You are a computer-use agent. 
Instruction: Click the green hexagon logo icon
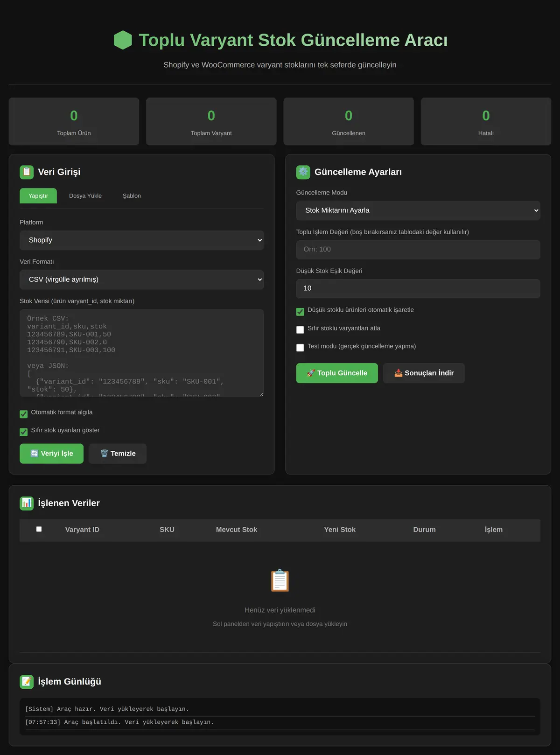coord(123,40)
